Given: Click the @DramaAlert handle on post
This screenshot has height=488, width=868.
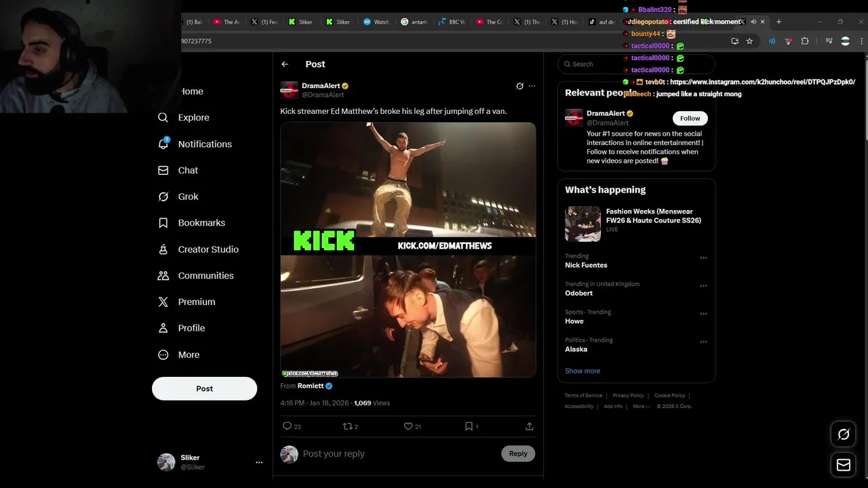Looking at the screenshot, I should [x=323, y=95].
